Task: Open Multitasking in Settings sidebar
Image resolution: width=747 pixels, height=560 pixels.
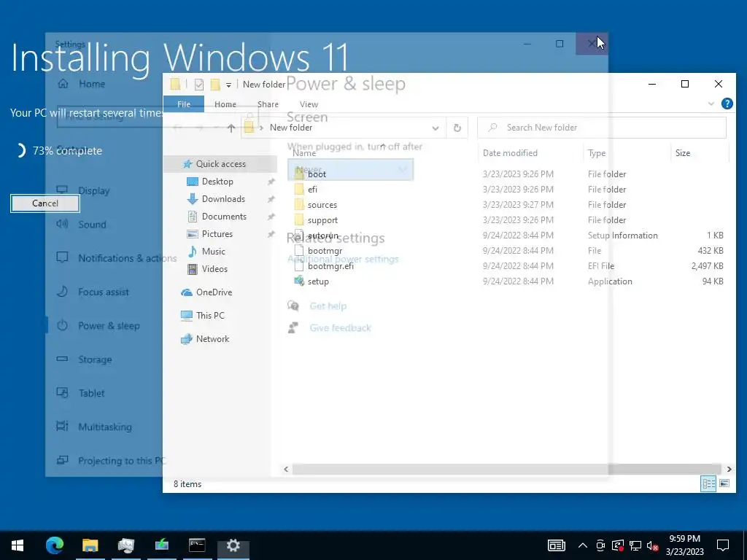Action: click(x=105, y=427)
